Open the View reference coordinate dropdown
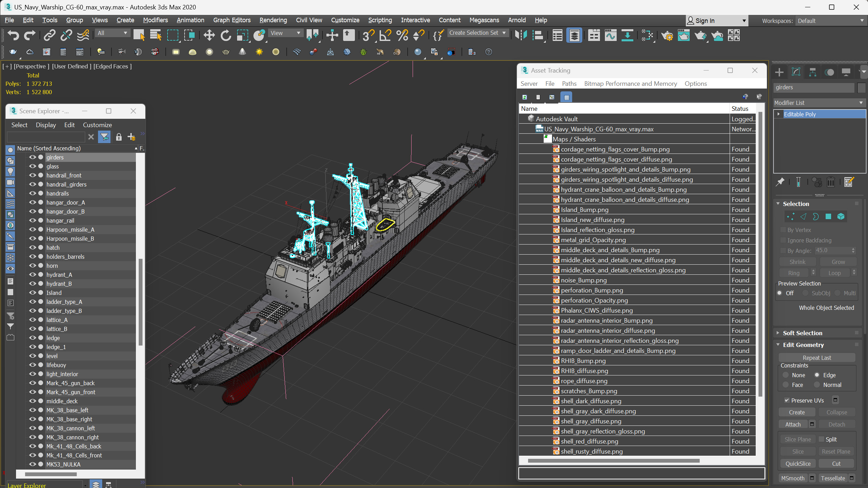This screenshot has width=868, height=488. click(285, 33)
